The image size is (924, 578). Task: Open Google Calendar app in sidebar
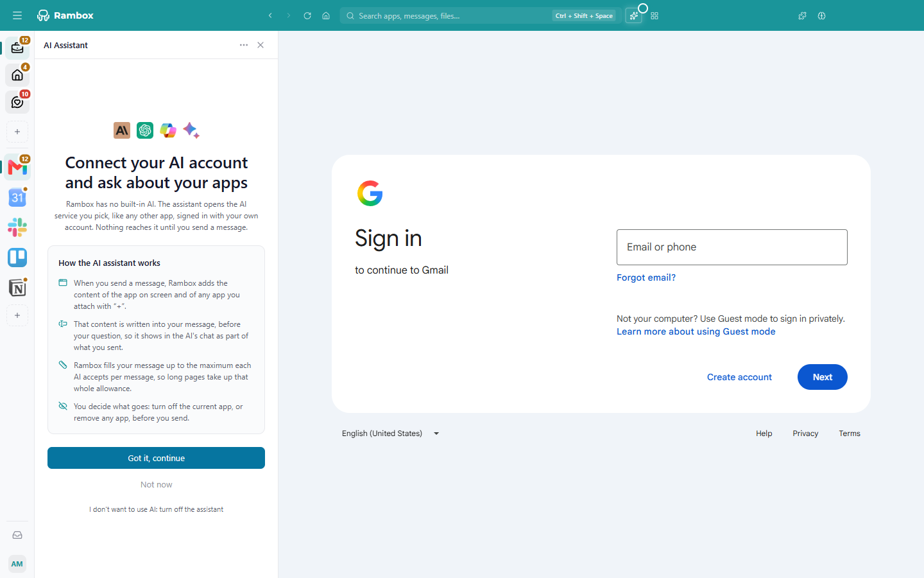[17, 197]
